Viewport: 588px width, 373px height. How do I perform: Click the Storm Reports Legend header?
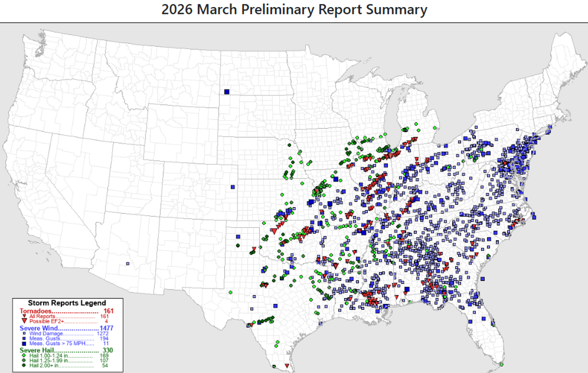point(67,302)
